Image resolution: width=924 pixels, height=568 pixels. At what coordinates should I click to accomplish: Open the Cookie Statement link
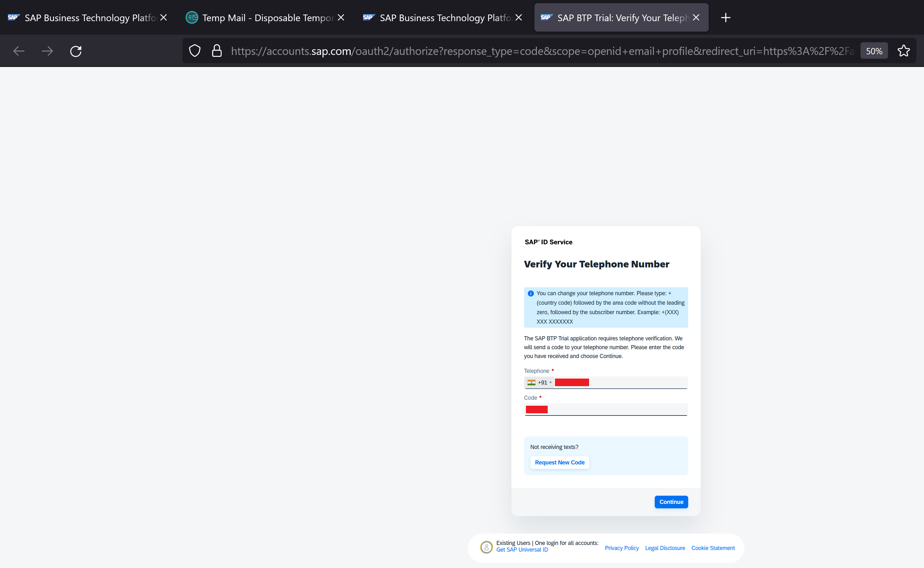[x=712, y=548]
